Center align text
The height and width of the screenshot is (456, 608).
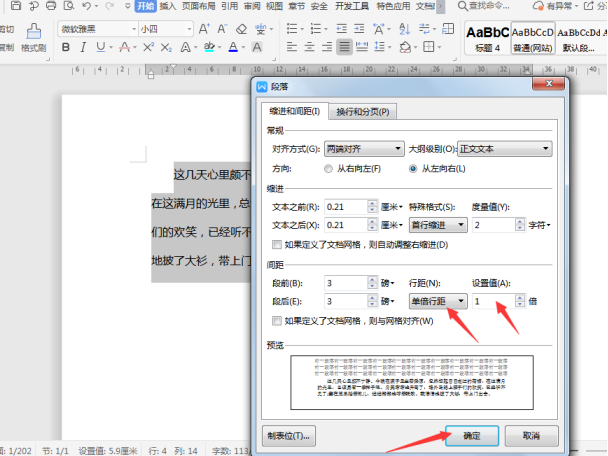click(x=309, y=47)
